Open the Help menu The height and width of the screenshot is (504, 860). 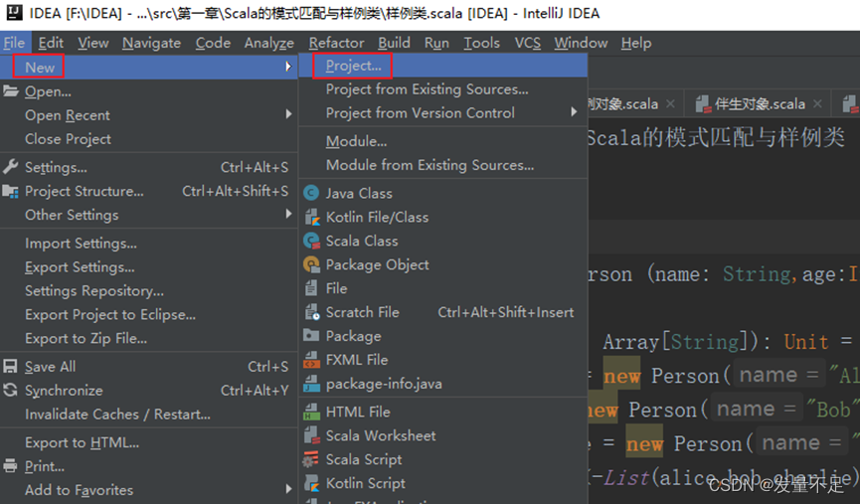(x=636, y=43)
